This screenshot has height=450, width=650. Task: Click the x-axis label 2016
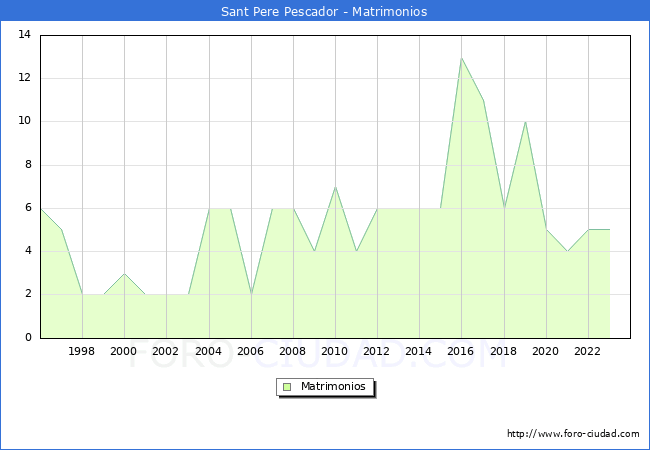click(461, 351)
